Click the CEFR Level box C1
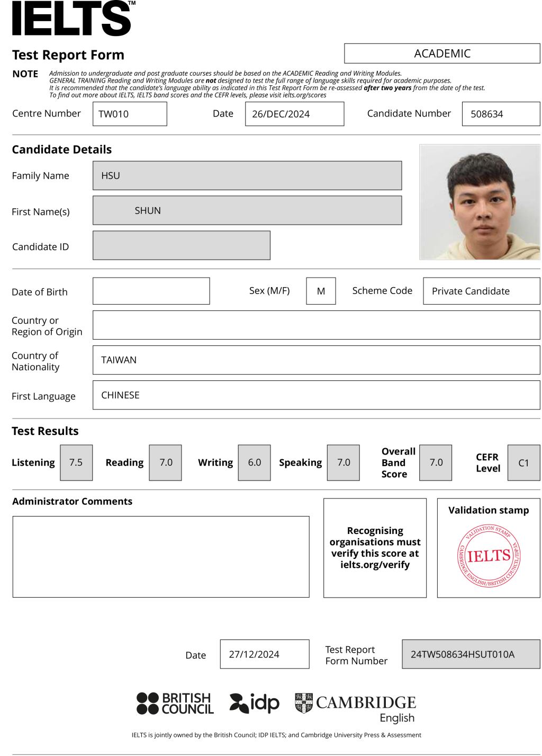Image resolution: width=542 pixels, height=756 pixels. click(523, 463)
